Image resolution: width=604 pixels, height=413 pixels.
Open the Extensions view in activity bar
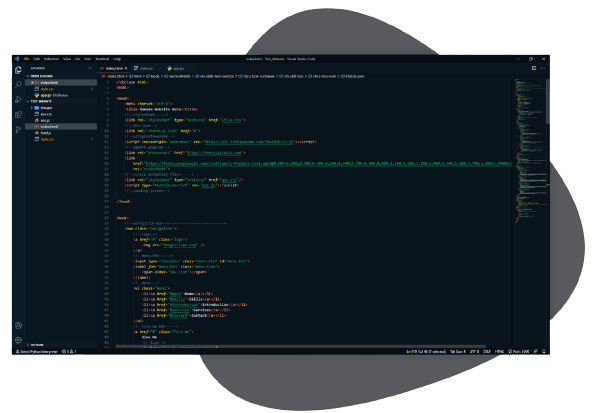click(18, 114)
